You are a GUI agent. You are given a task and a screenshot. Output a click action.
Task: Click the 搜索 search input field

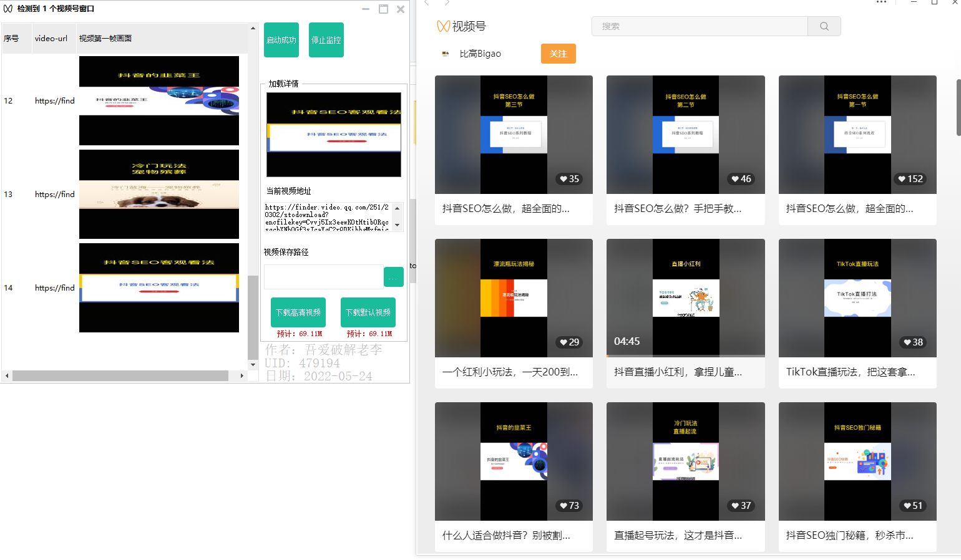point(699,26)
